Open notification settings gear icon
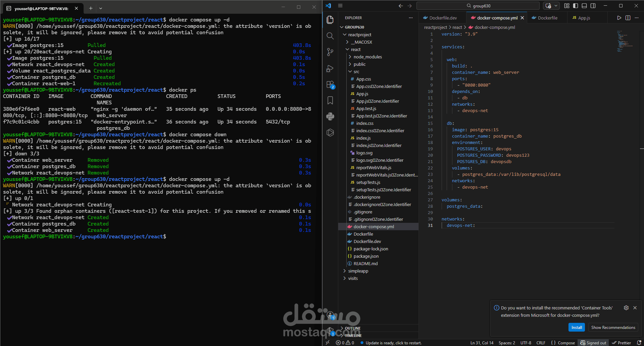This screenshot has height=346, width=644. [626, 308]
